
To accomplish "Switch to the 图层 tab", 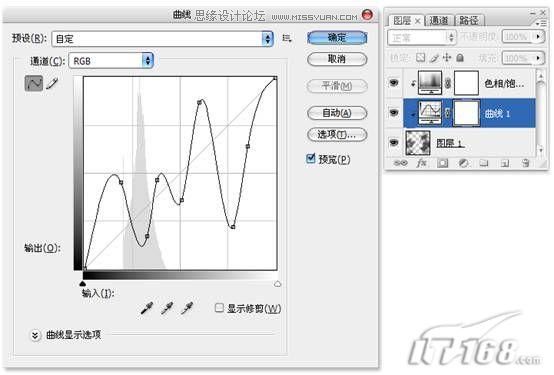I will [x=402, y=20].
